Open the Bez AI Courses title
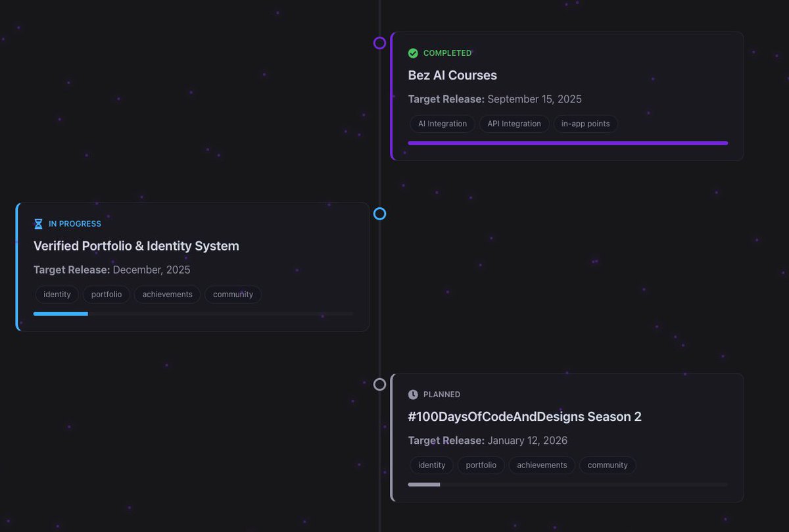 (452, 76)
